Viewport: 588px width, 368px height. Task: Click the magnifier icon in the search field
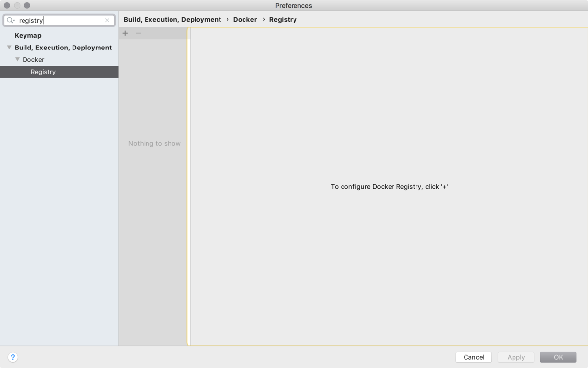tap(9, 20)
